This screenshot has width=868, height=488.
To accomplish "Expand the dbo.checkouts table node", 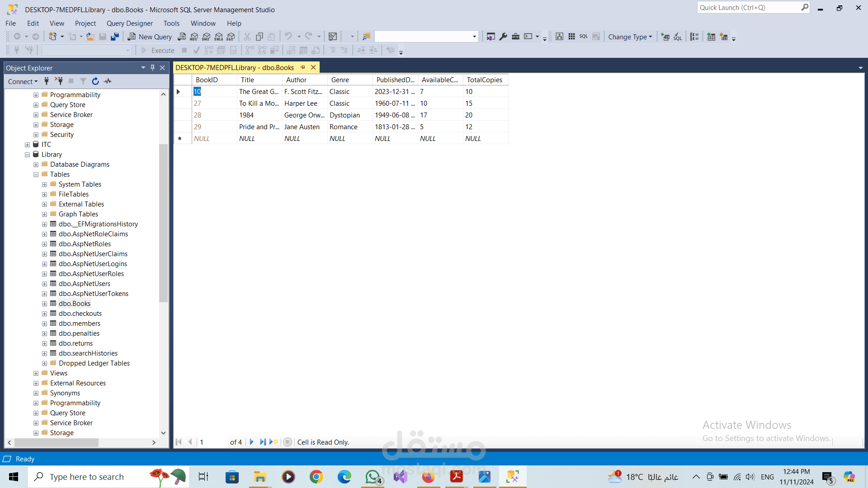I will 44,314.
